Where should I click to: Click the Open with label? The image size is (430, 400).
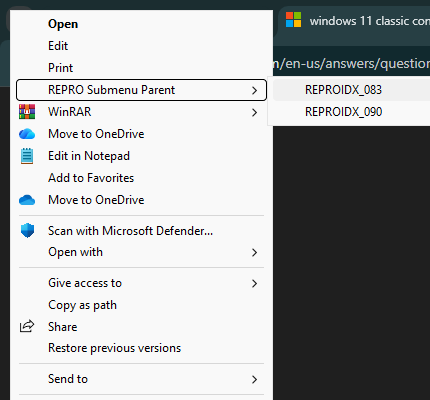click(x=75, y=252)
